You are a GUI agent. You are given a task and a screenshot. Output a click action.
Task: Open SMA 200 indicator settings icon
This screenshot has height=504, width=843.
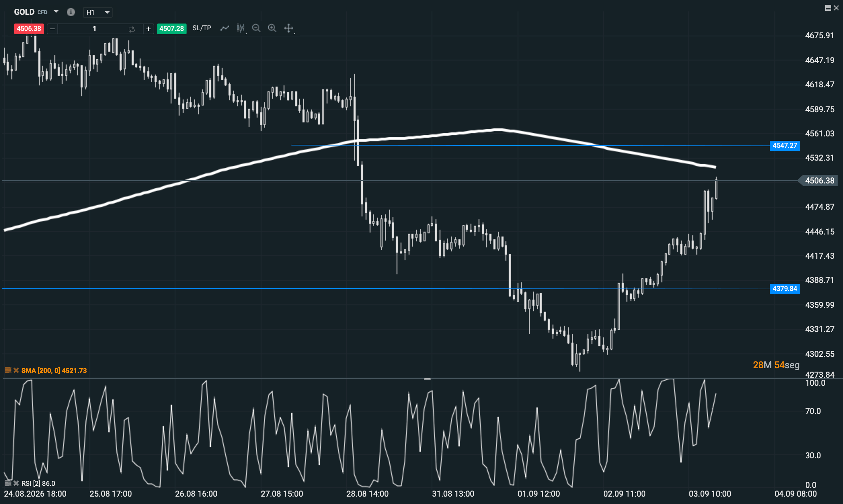click(8, 370)
